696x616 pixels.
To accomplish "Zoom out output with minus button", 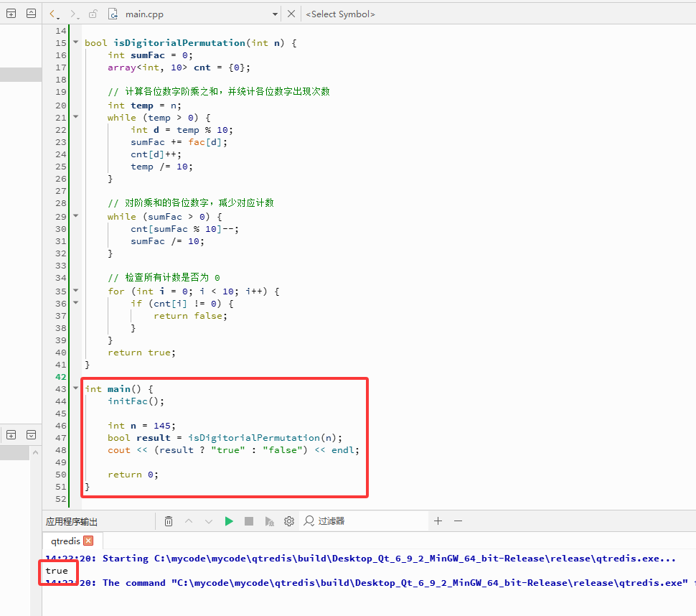I will click(x=458, y=521).
